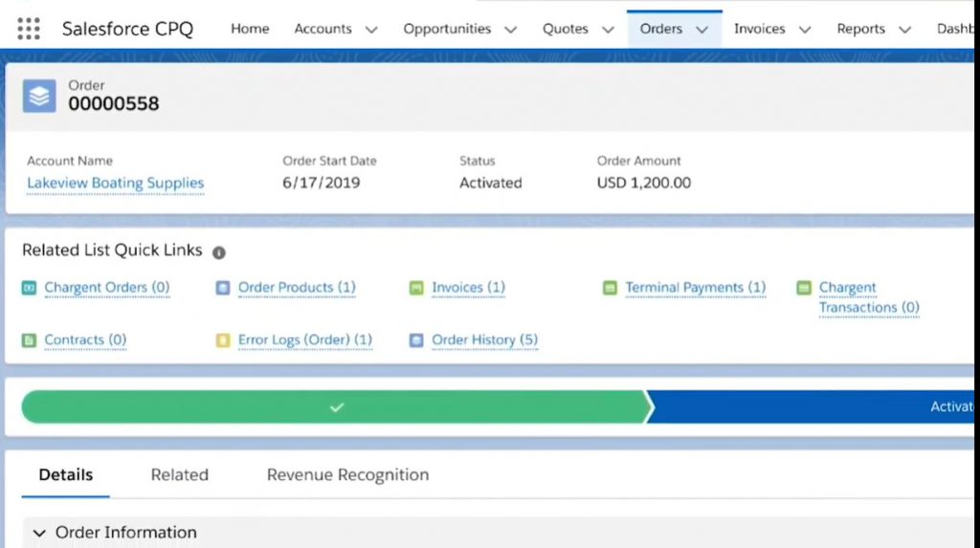Switch to the Related tab
This screenshot has width=980, height=548.
click(179, 475)
